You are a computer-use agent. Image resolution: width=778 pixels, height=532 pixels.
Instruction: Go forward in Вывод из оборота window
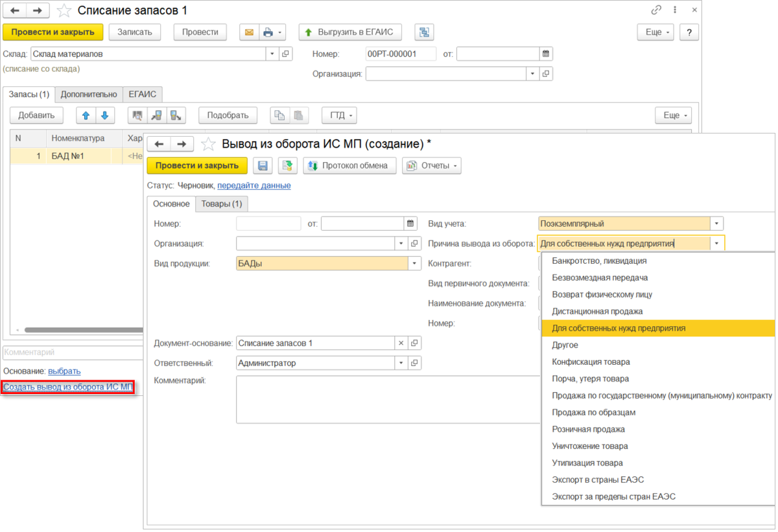coord(182,144)
